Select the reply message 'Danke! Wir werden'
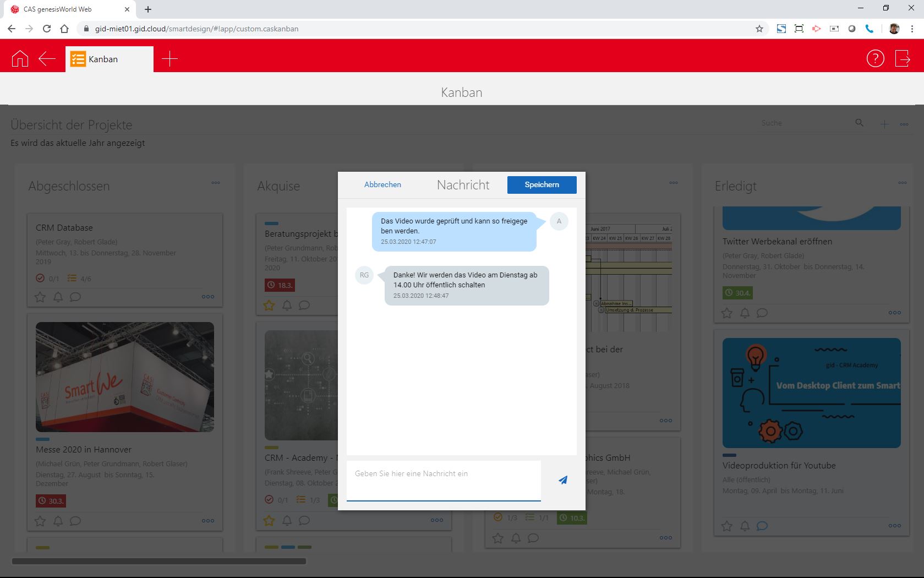Image resolution: width=924 pixels, height=578 pixels. (x=467, y=286)
